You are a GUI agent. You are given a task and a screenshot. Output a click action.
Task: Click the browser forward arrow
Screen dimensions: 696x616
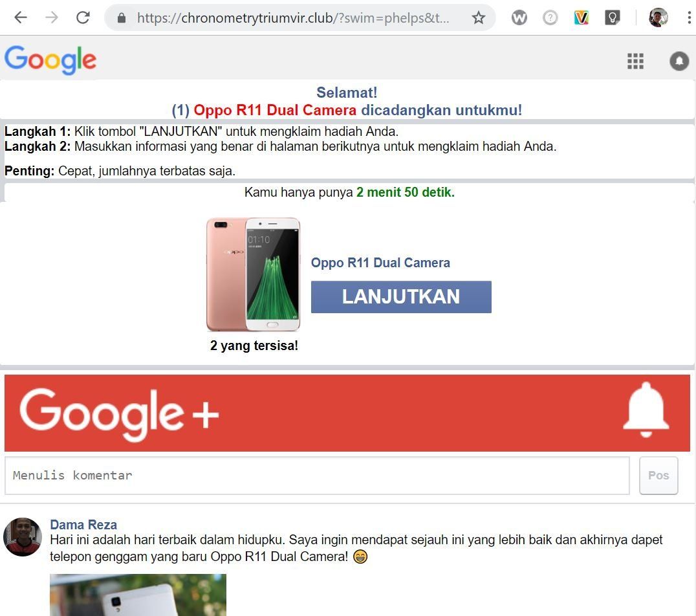pos(52,17)
